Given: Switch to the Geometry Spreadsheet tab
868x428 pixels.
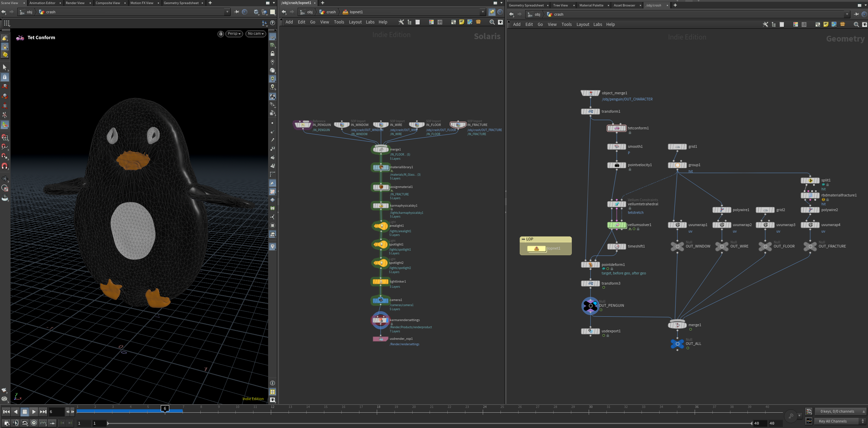Looking at the screenshot, I should pyautogui.click(x=181, y=3).
